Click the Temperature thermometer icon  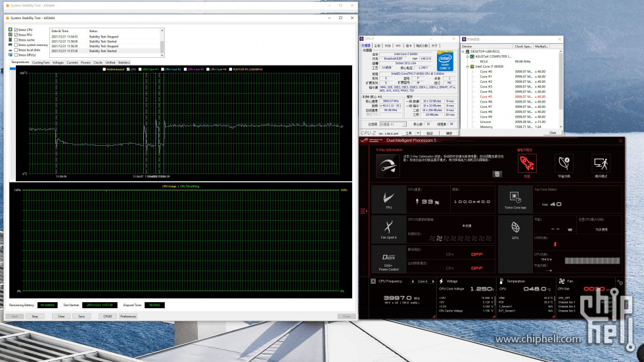[x=501, y=281]
